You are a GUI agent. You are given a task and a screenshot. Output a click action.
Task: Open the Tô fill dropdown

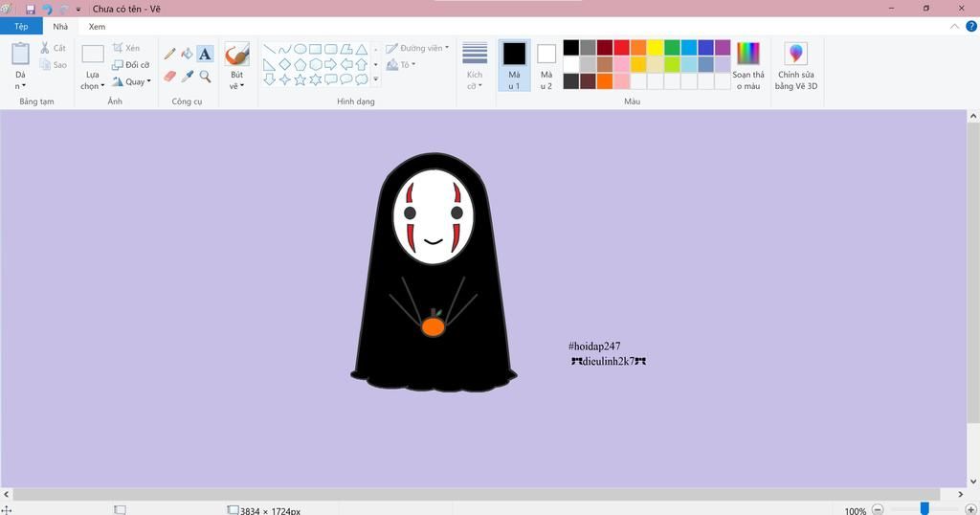(x=401, y=64)
